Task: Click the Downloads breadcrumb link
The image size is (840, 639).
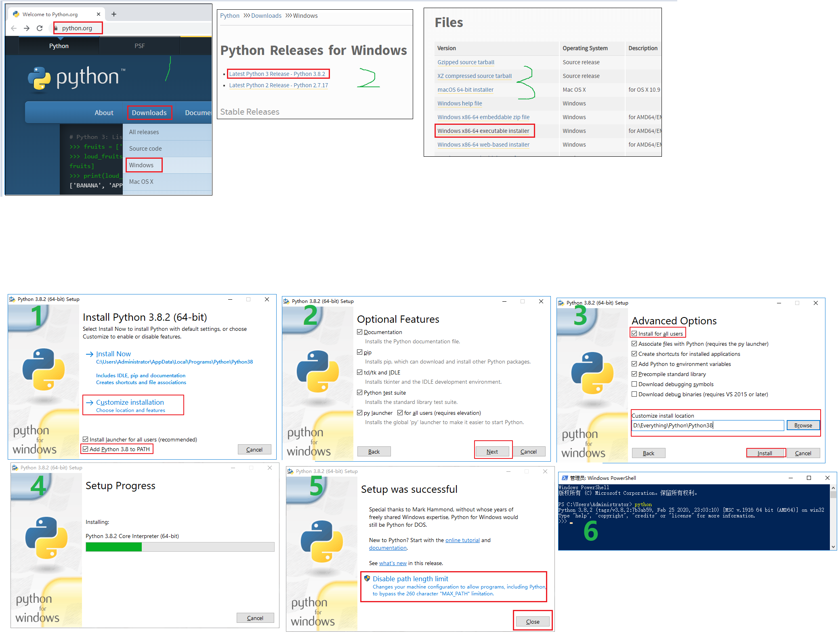Action: 266,16
